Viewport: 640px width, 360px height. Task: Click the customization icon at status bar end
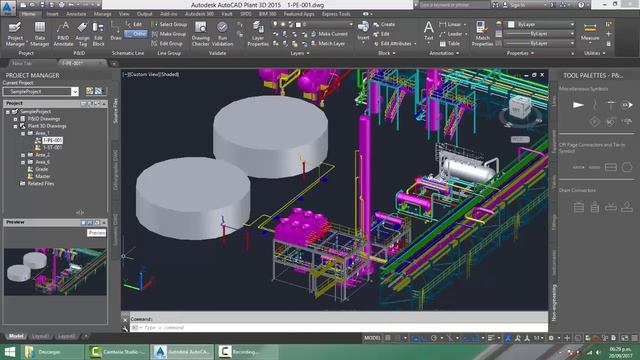[x=634, y=338]
